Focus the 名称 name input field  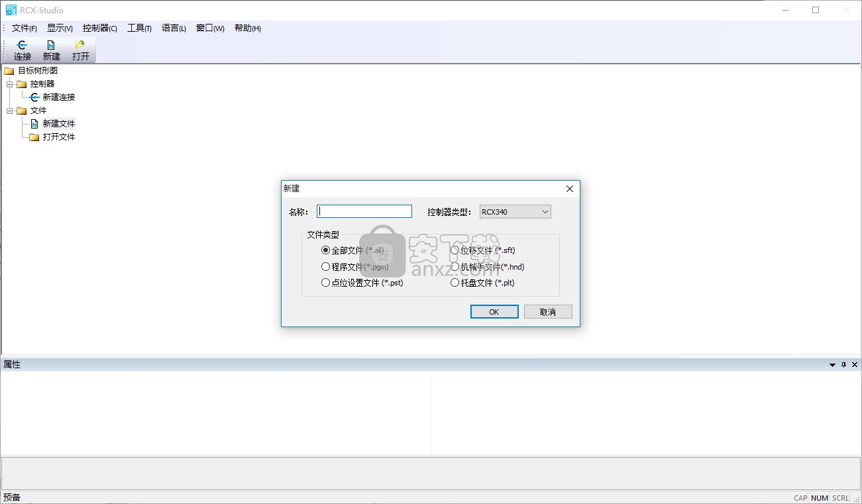pyautogui.click(x=364, y=211)
